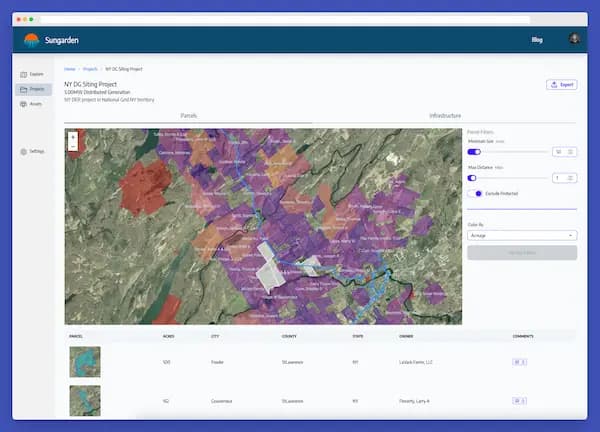Open Explore from the sidebar
The image size is (600, 432).
[x=32, y=74]
